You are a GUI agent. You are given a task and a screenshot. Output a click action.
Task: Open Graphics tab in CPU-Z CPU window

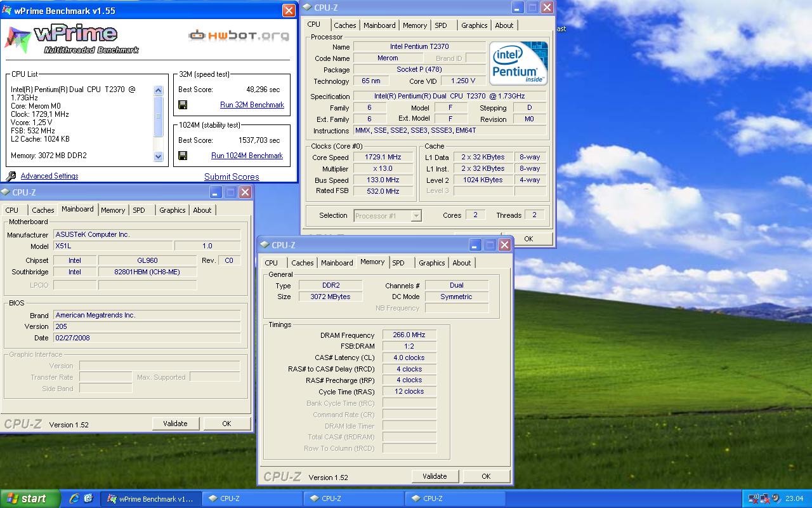click(x=475, y=25)
